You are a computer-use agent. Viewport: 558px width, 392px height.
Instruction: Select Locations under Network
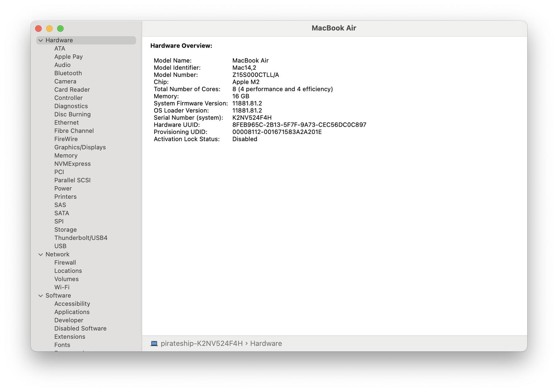click(x=68, y=271)
